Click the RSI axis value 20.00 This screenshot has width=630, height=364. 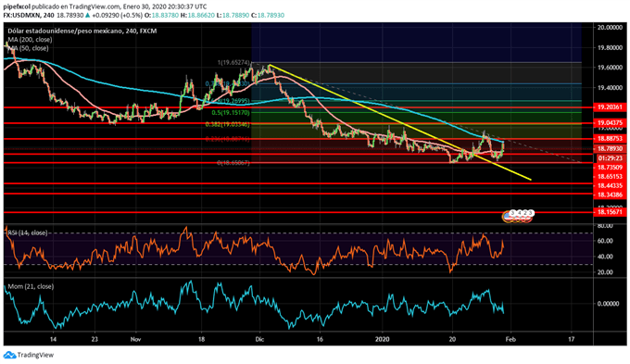[x=605, y=272]
